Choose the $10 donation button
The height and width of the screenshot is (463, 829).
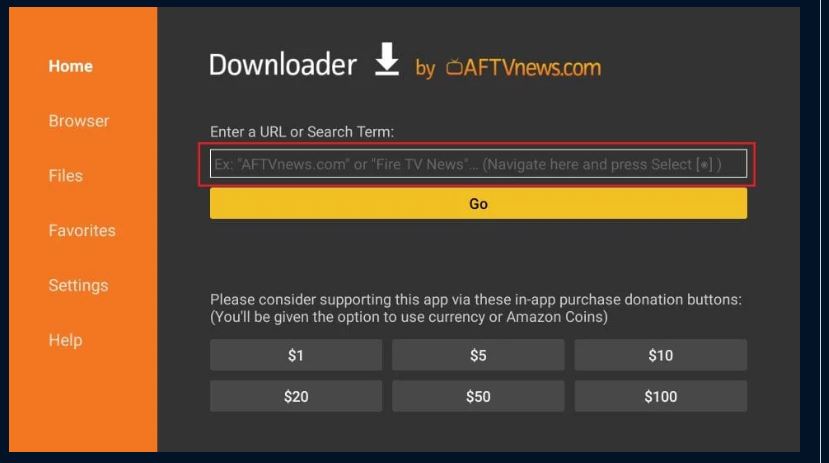[x=660, y=355]
